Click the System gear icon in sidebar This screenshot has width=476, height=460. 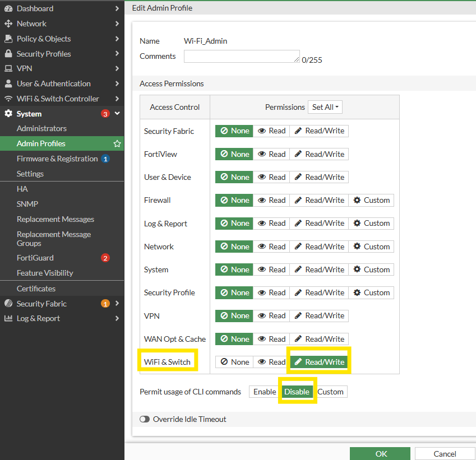(x=8, y=114)
